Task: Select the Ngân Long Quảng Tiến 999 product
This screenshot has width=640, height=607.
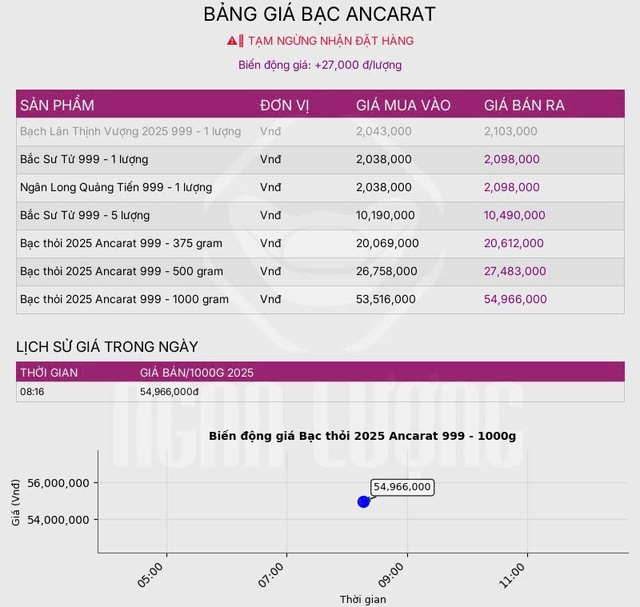Action: coord(116,187)
